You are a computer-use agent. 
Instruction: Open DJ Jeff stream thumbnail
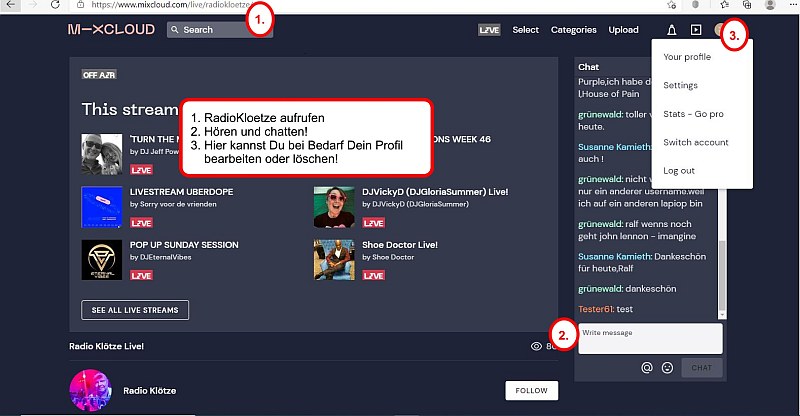tap(102, 154)
